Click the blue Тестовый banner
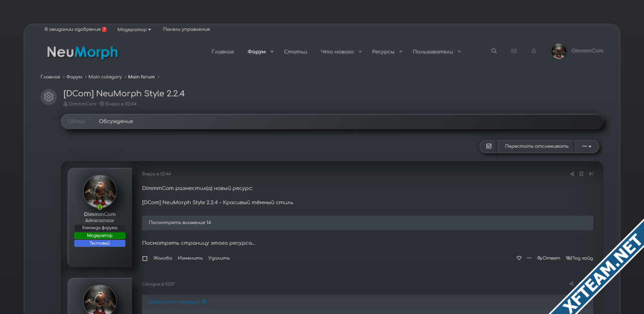The image size is (644, 314). (100, 243)
